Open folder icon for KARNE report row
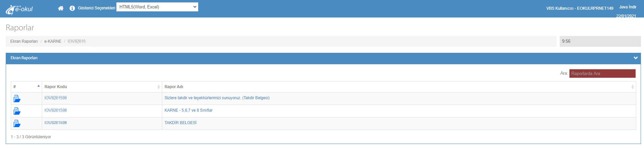This screenshot has width=644, height=148. (17, 111)
